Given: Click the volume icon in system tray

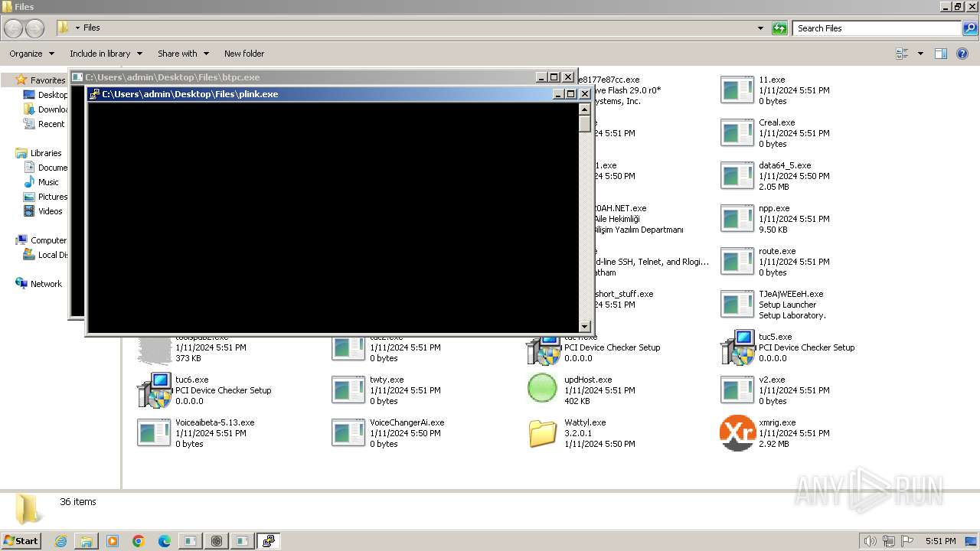Looking at the screenshot, I should click(x=871, y=541).
